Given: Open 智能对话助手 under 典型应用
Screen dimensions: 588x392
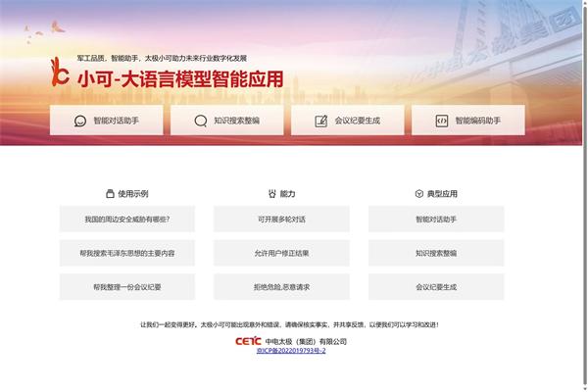Looking at the screenshot, I should pos(436,220).
